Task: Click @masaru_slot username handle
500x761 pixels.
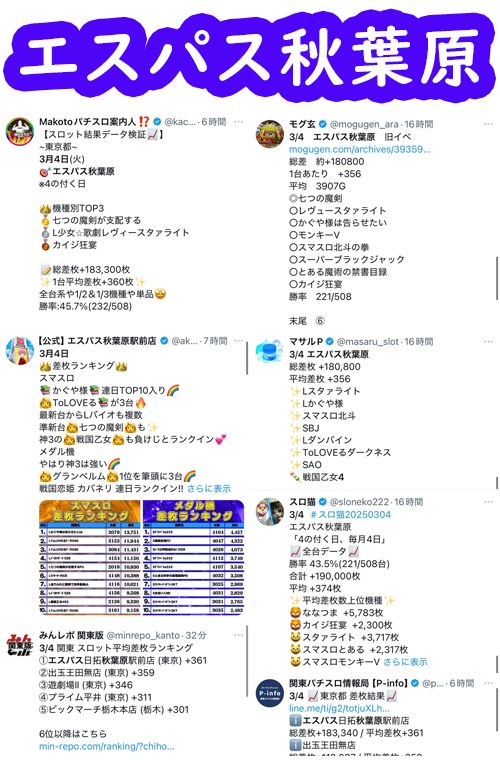Action: click(x=369, y=342)
